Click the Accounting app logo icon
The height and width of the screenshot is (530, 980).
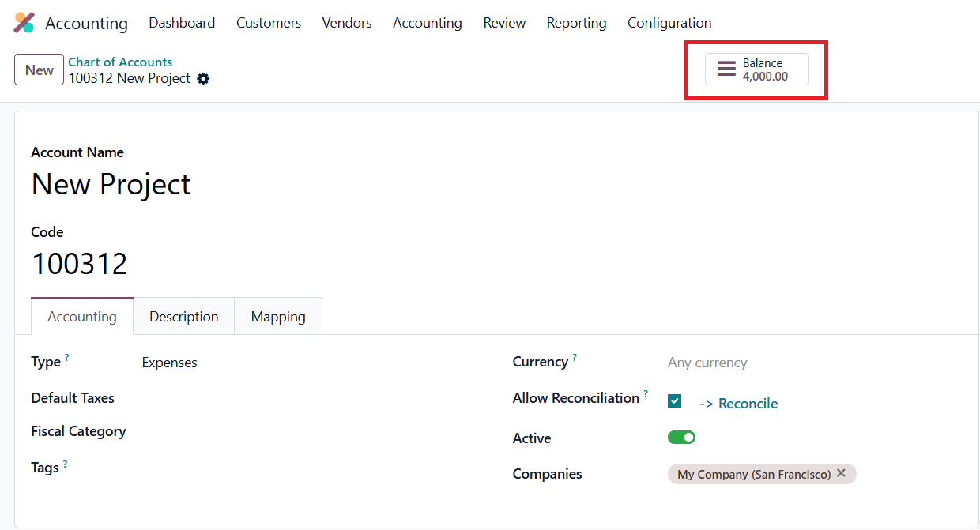[24, 23]
